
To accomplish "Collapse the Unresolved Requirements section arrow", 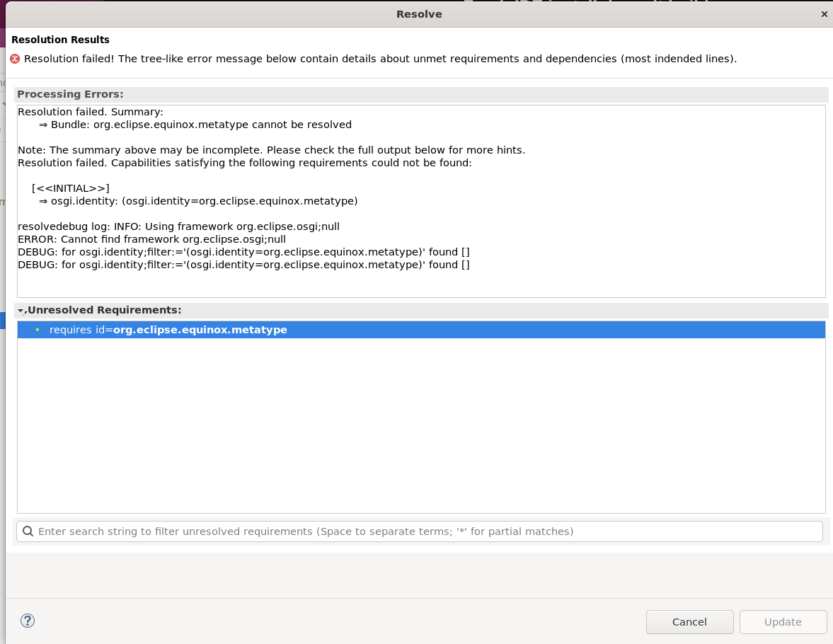I will 21,311.
